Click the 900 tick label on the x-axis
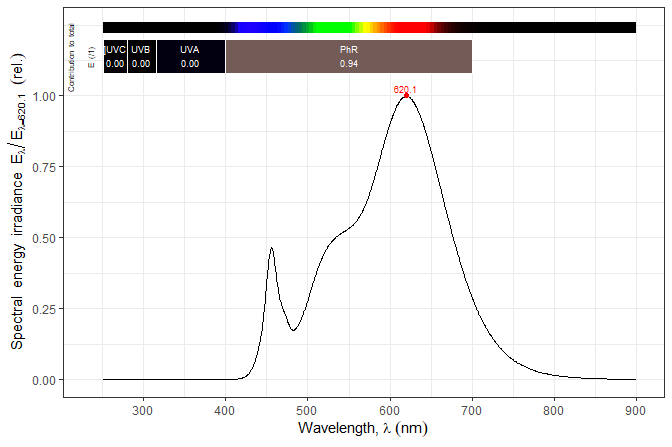This screenshot has height=447, width=672. [636, 408]
